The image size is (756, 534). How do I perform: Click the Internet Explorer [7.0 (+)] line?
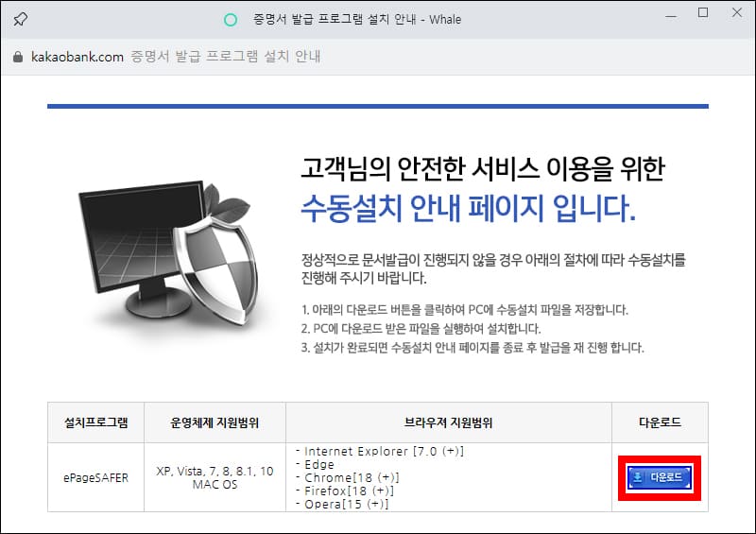click(380, 451)
